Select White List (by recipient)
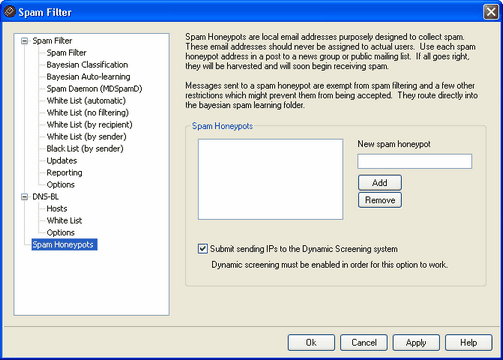The height and width of the screenshot is (360, 503). pos(89,125)
